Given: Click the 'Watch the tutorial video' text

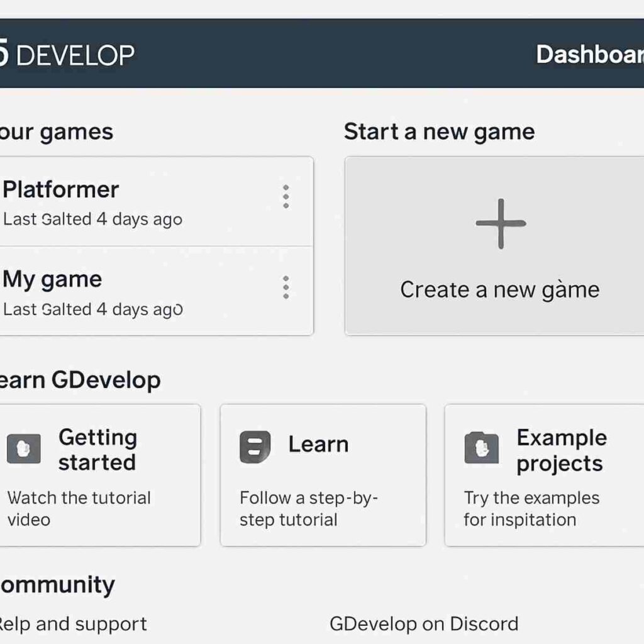Looking at the screenshot, I should (79, 509).
